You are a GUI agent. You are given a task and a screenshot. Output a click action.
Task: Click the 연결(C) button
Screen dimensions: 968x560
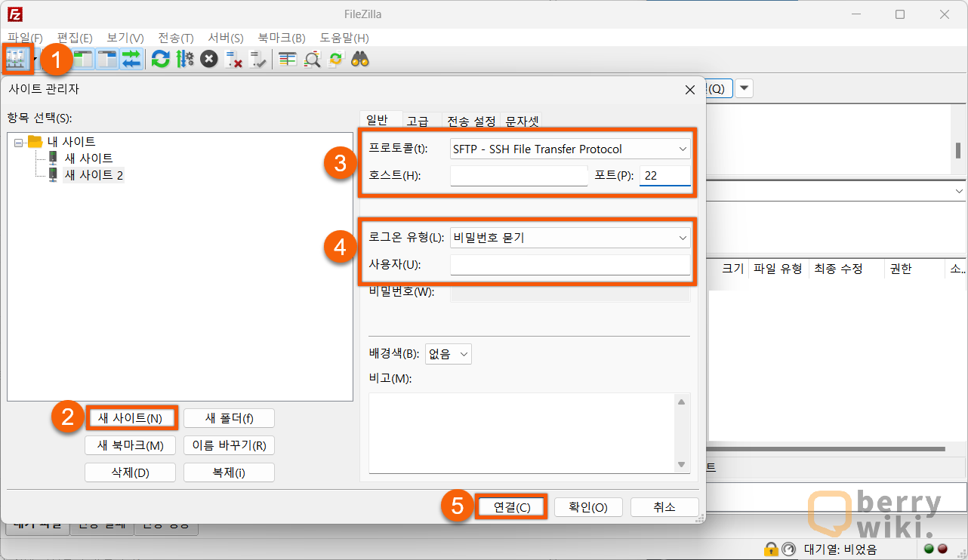(512, 507)
